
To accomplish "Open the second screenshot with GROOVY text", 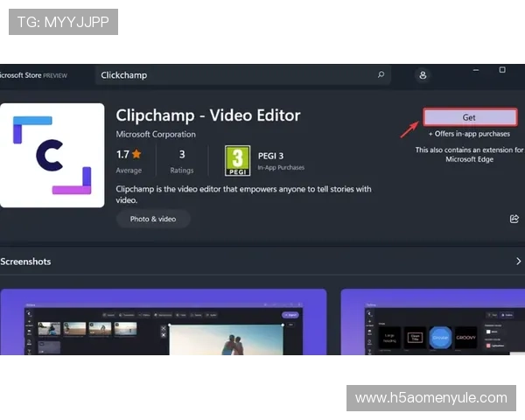I will click(x=432, y=323).
